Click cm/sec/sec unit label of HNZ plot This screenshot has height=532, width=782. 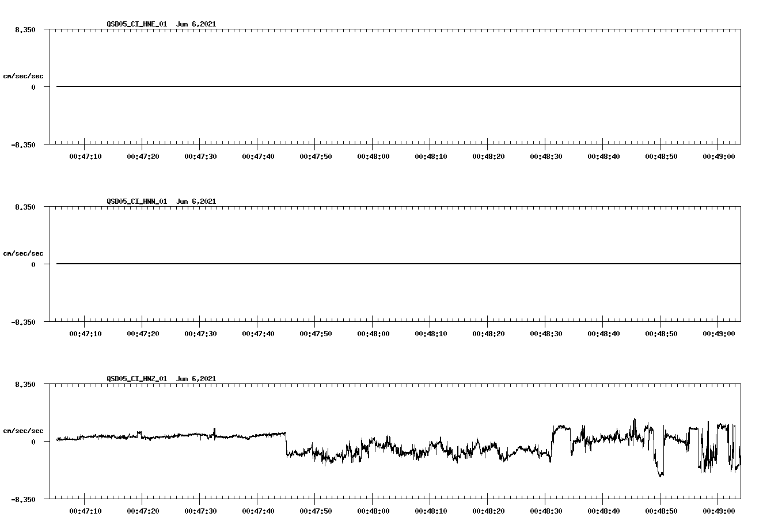[x=23, y=431]
